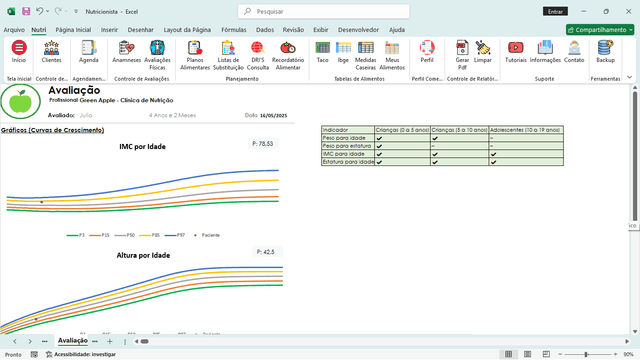Click the zoom slider handle

point(586,354)
